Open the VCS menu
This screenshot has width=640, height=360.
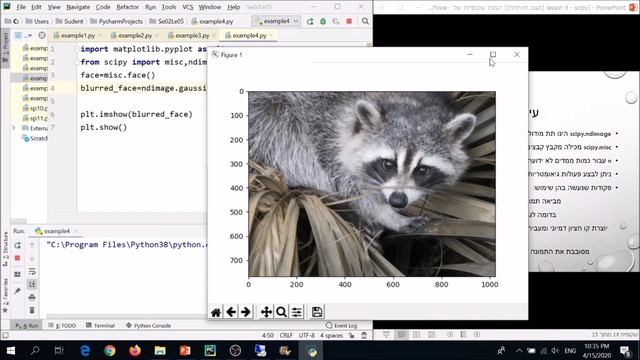(x=188, y=7)
